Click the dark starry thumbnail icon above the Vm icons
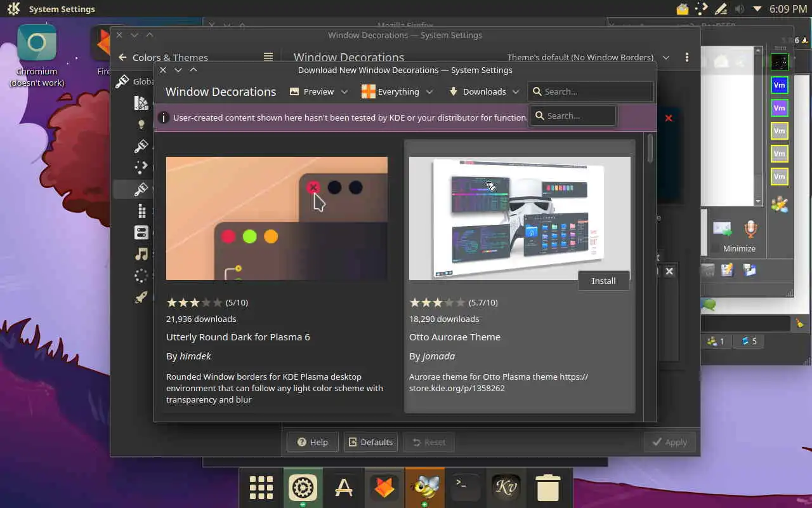The image size is (812, 508). [779, 62]
